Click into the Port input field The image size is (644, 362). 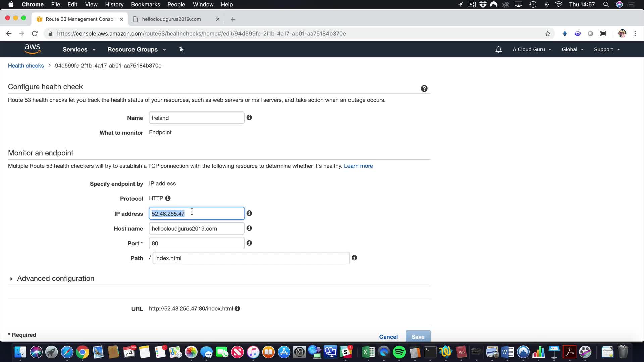(x=196, y=243)
